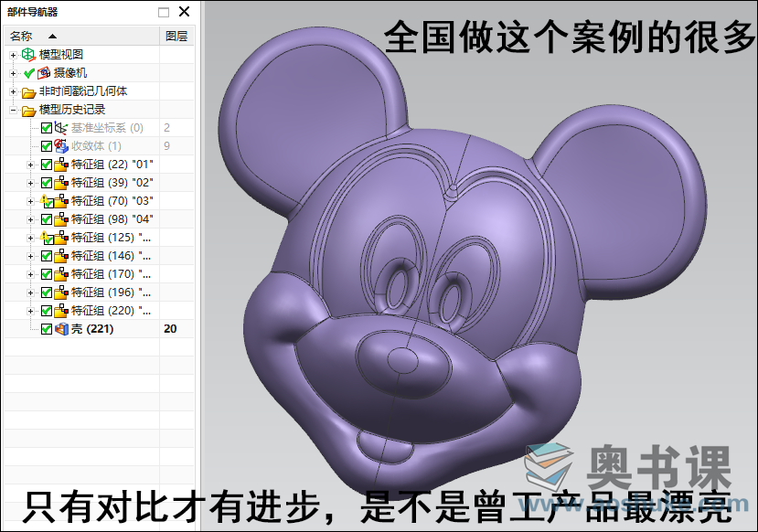Expand 特征组 (70) "03"
This screenshot has height=532, width=758.
pyautogui.click(x=30, y=201)
